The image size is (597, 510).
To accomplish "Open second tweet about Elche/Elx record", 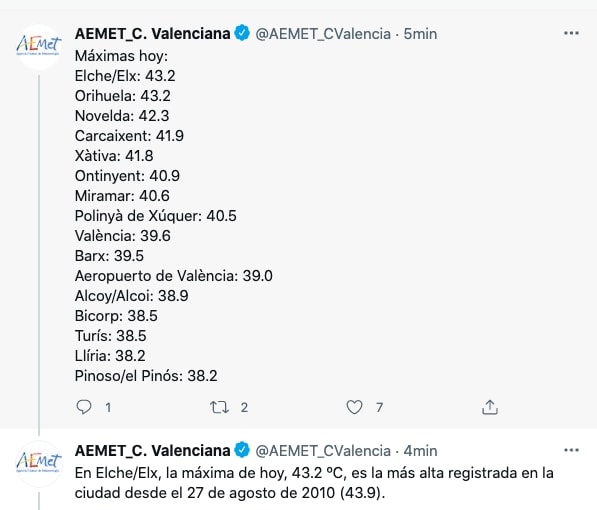I will 314,483.
